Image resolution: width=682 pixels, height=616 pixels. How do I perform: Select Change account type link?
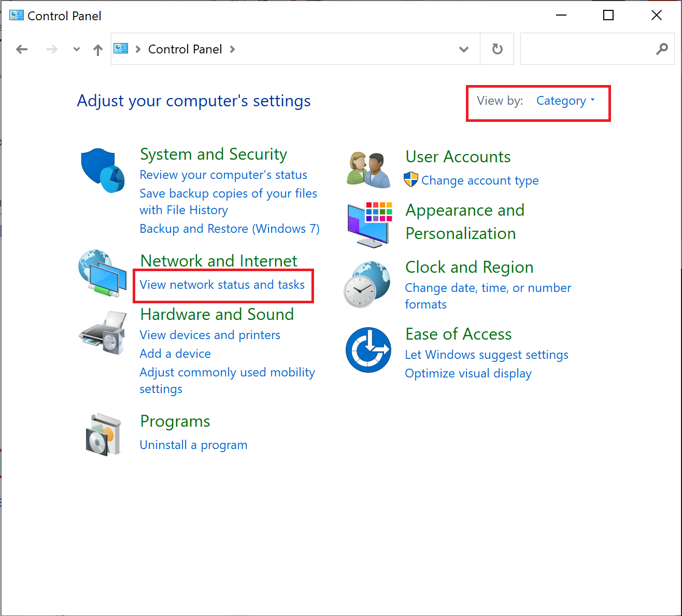[480, 180]
